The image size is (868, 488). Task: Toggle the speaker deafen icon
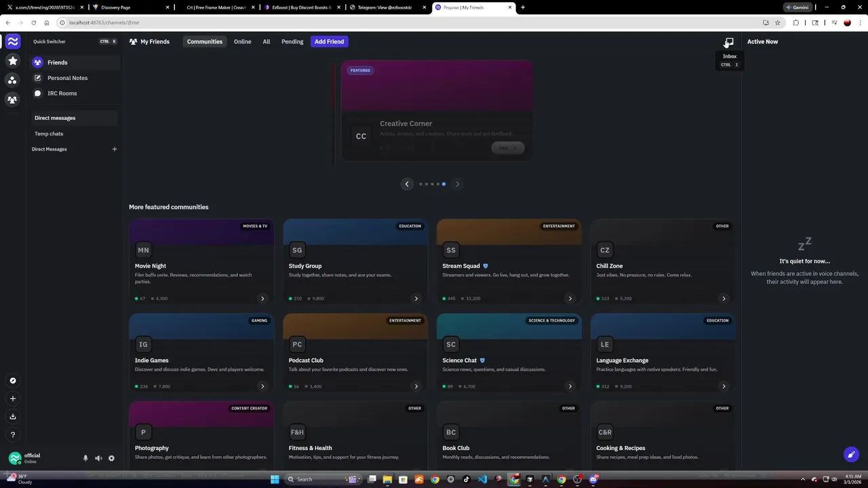(98, 458)
